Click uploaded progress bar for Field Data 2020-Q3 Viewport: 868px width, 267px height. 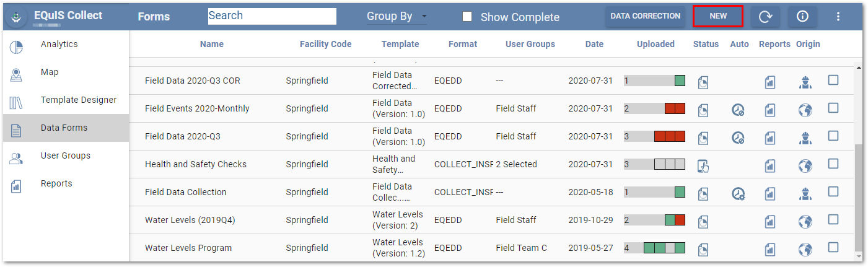point(654,136)
